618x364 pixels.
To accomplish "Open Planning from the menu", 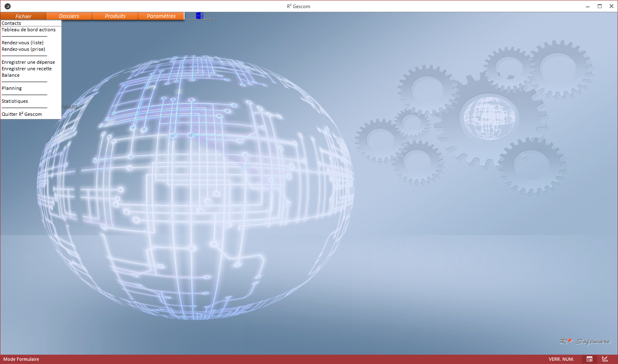I will 12,88.
